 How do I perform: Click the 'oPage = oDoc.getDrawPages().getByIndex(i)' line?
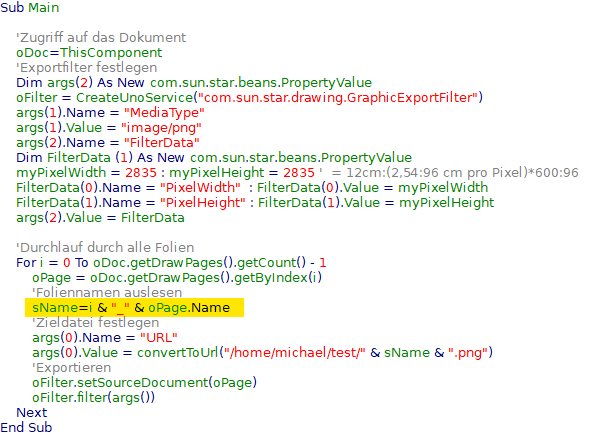pyautogui.click(x=177, y=278)
